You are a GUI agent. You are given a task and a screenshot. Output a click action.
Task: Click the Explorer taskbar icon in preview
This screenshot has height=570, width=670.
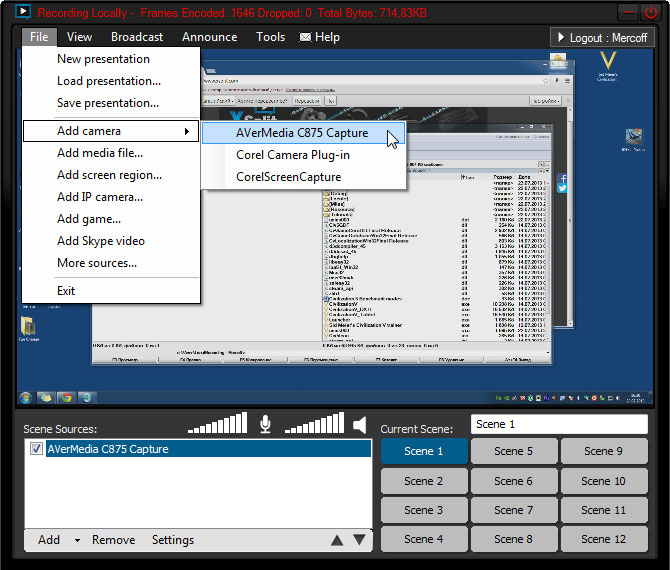click(x=46, y=398)
